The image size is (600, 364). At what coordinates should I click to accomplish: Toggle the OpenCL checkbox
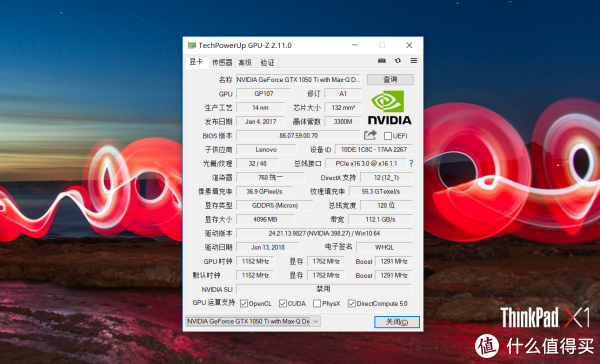coord(244,304)
